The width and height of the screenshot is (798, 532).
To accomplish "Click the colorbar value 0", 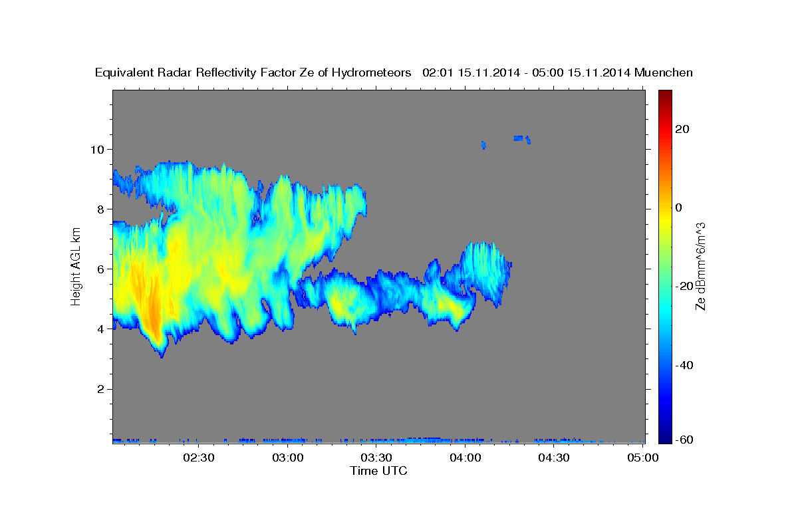I will 680,207.
